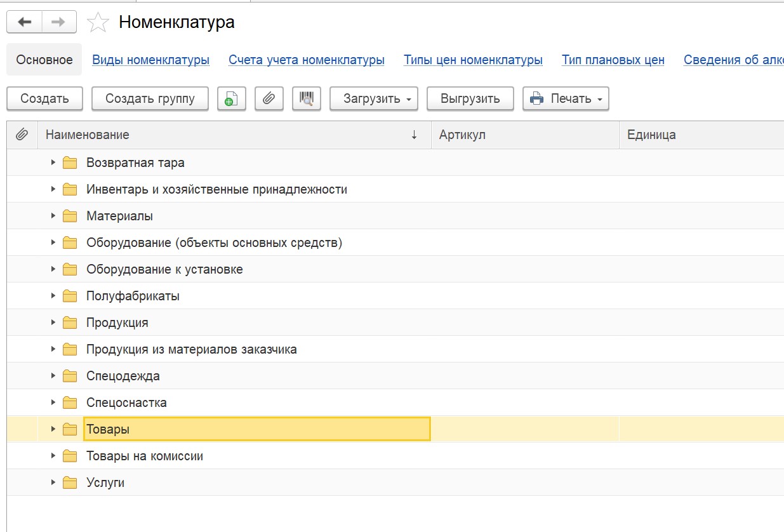Open the Печать dropdown menu
The image size is (784, 532).
pos(566,98)
